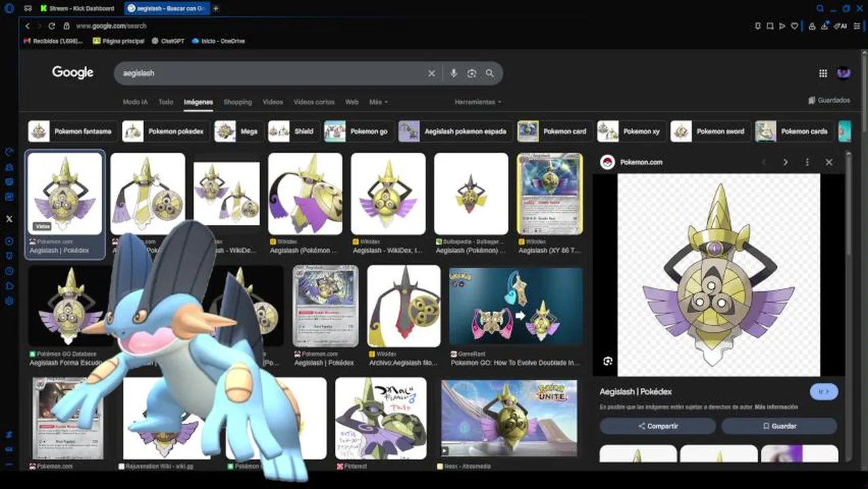Open the Pokemon Unite Aegislash thumbnail
Image resolution: width=868 pixels, height=489 pixels.
click(x=509, y=418)
